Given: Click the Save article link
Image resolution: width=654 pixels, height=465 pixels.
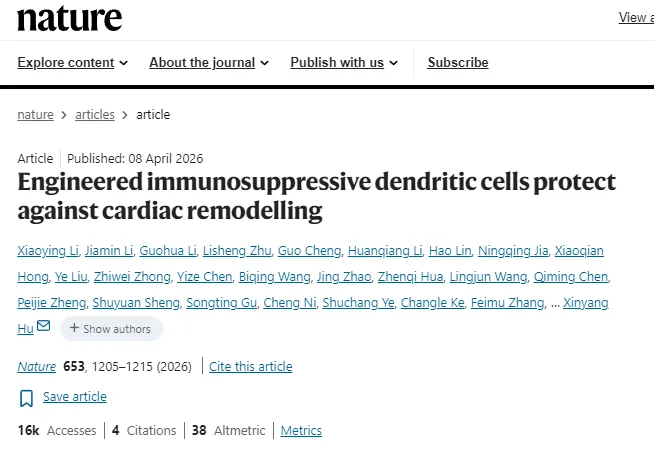Looking at the screenshot, I should (75, 397).
